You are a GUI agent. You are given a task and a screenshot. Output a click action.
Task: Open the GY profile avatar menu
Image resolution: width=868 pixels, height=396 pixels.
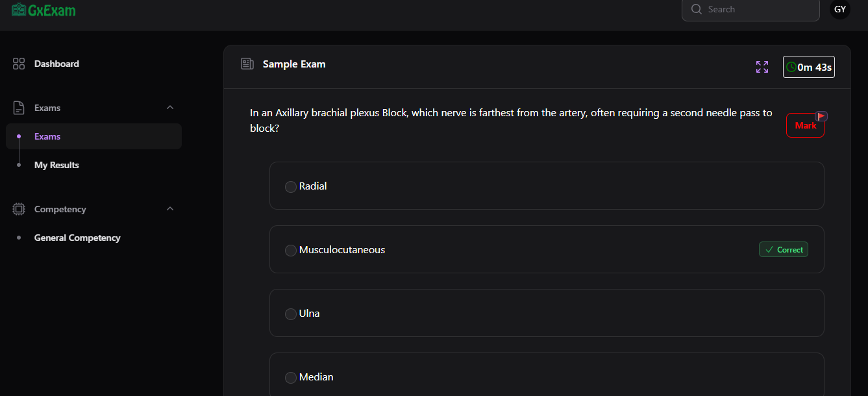pos(839,9)
